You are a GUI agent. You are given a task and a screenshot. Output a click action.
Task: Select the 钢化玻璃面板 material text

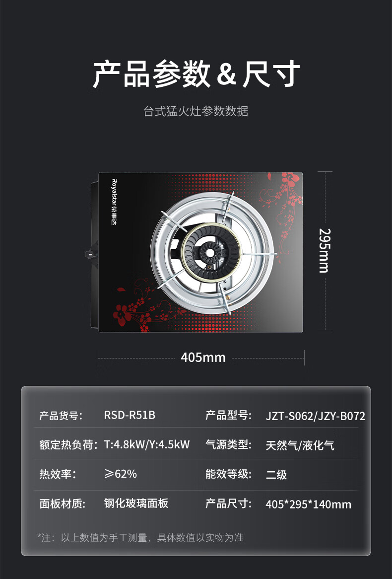coord(136,503)
